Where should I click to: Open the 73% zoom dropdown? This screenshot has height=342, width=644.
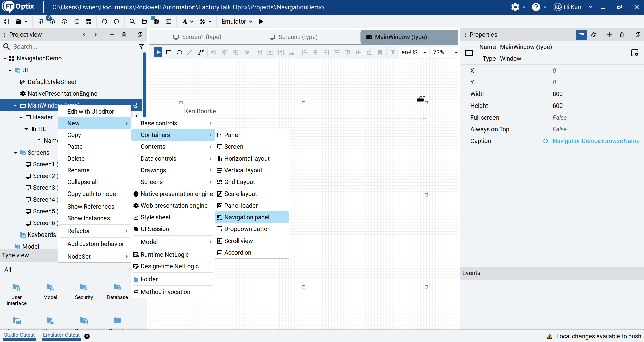click(x=445, y=52)
